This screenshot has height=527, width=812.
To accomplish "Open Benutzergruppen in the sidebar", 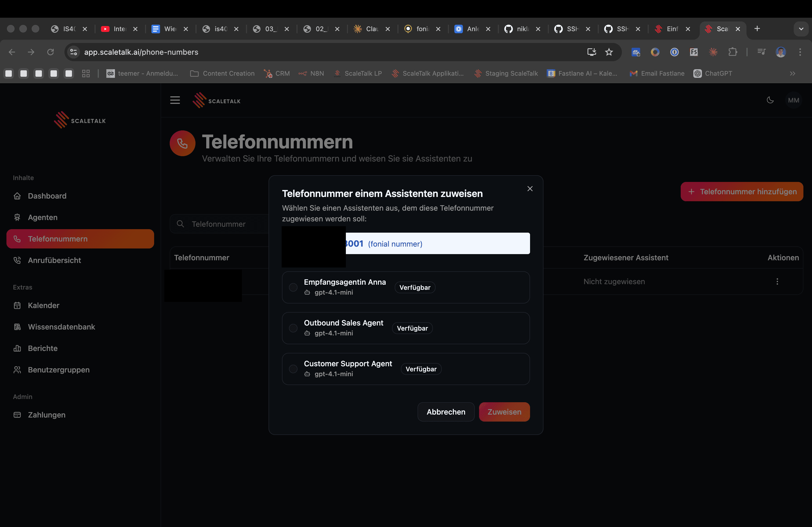I will (80, 370).
